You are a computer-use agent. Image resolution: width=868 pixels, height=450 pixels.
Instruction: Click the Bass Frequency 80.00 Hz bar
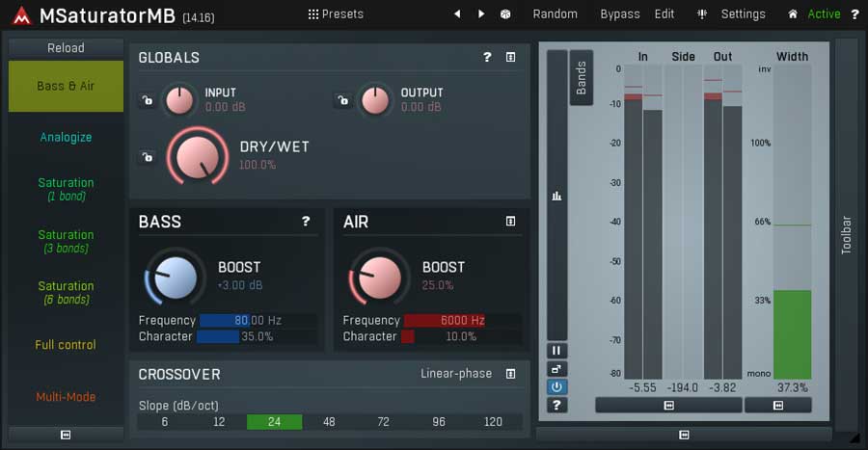point(258,320)
